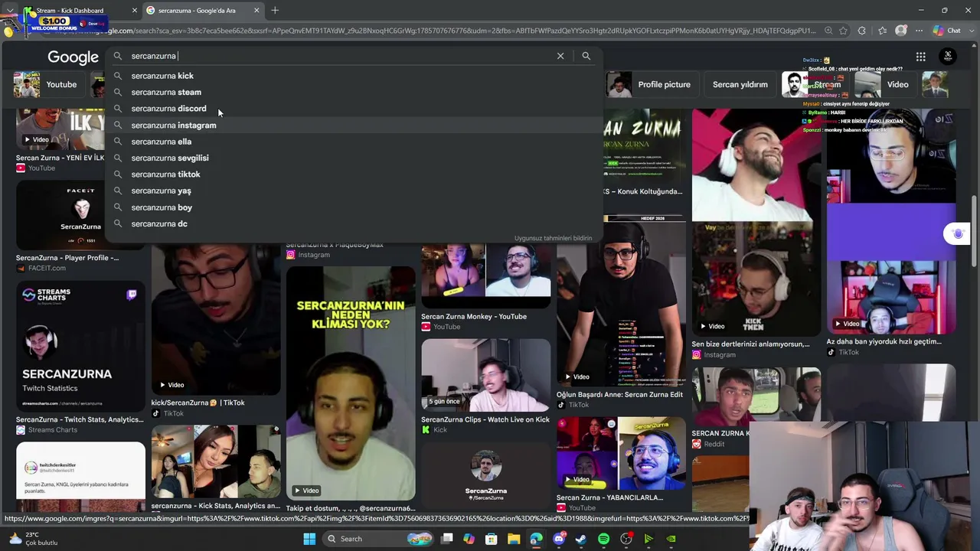This screenshot has width=980, height=551.
Task: Open the 'SERCANZURNA'NIN NEDEN KLIMASI YOK?' image
Action: [x=351, y=383]
